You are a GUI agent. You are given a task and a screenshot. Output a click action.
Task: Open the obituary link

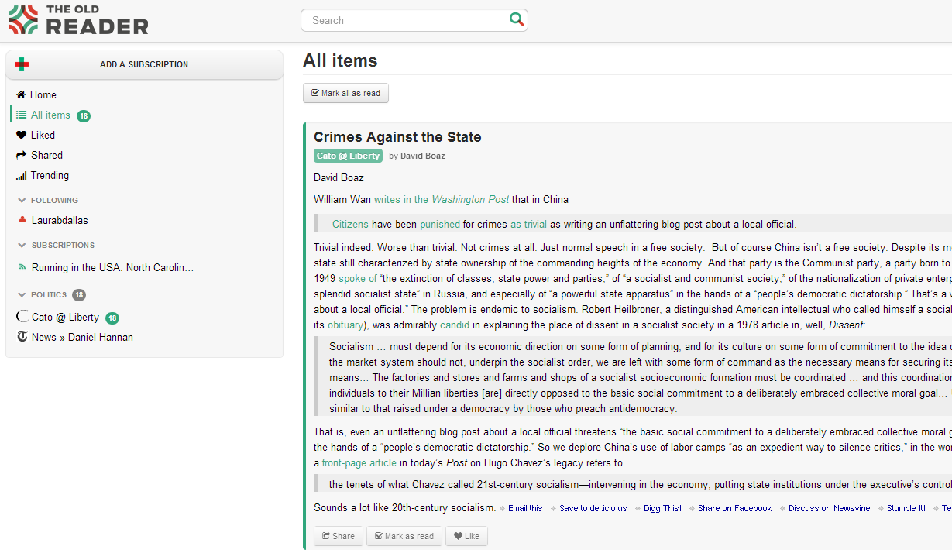344,325
